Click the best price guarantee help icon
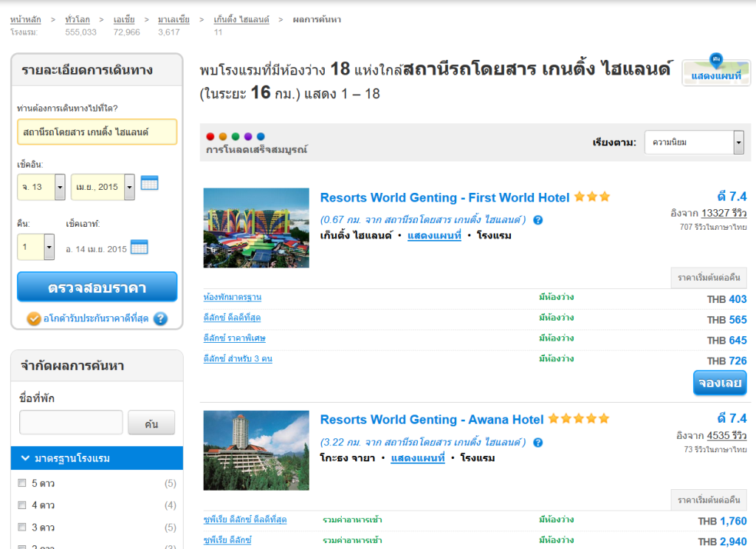This screenshot has height=549, width=756. 160,319
